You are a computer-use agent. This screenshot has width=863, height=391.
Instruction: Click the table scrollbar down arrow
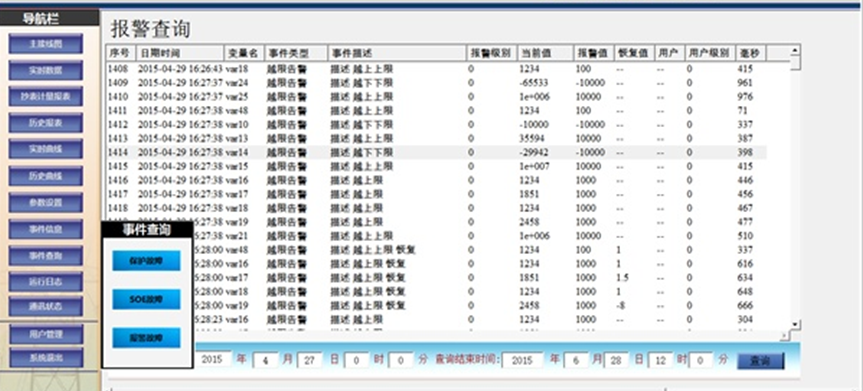[795, 324]
